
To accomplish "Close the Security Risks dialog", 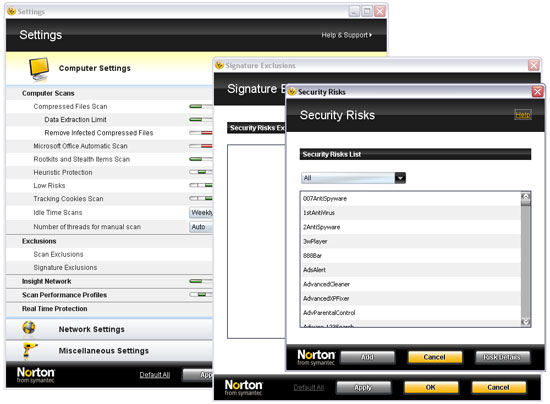I will (x=537, y=92).
